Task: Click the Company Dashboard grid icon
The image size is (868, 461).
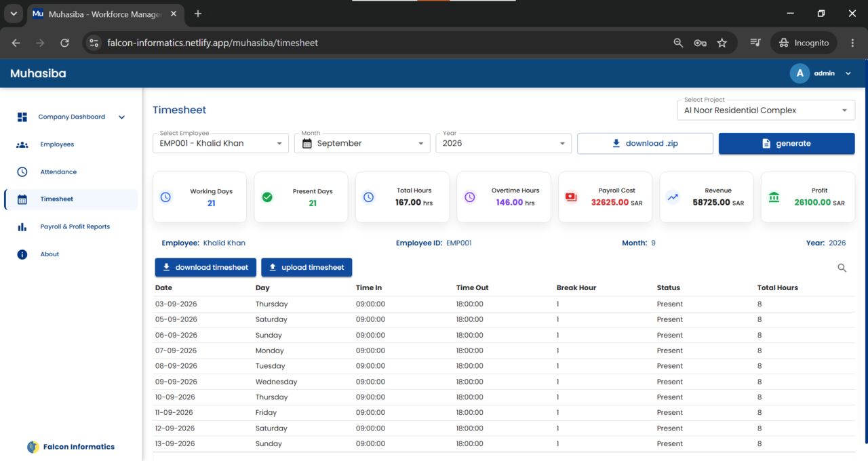Action: [x=22, y=117]
